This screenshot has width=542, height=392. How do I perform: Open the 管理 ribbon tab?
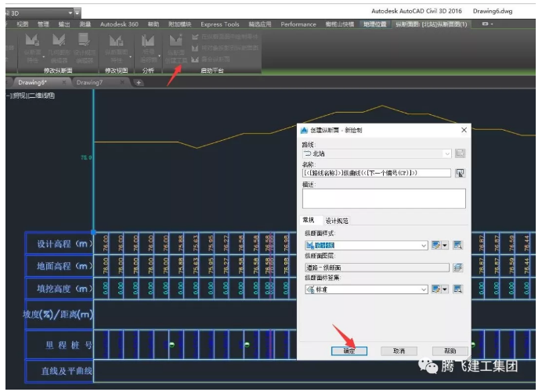coord(43,24)
